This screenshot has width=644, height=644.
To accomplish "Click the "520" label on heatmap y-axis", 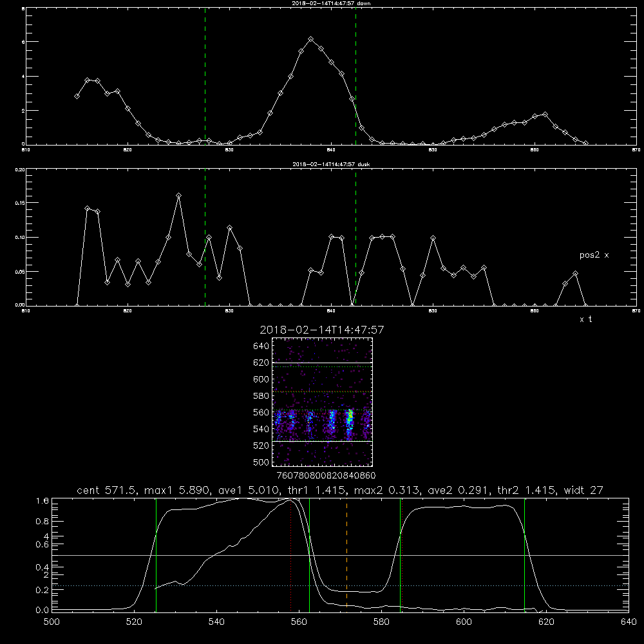I will pyautogui.click(x=261, y=446).
